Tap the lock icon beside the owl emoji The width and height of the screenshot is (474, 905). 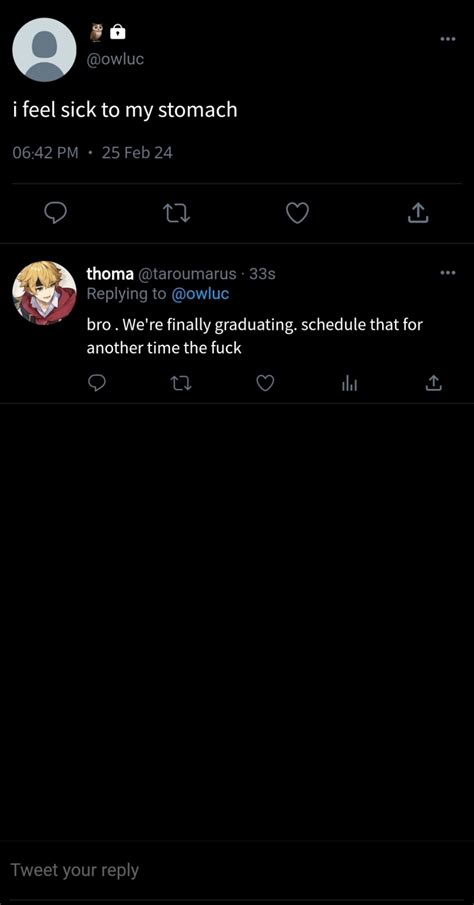pyautogui.click(x=118, y=33)
